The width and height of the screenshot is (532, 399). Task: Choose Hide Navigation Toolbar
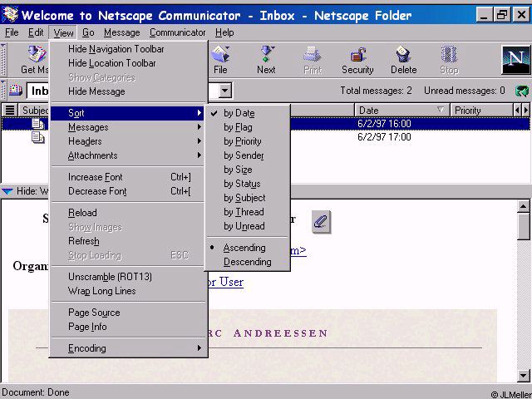click(x=127, y=49)
